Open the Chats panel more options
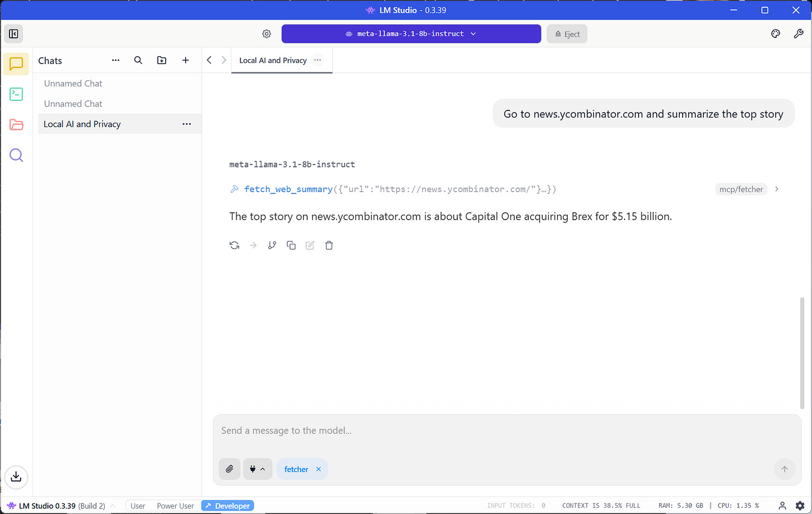 tap(115, 60)
